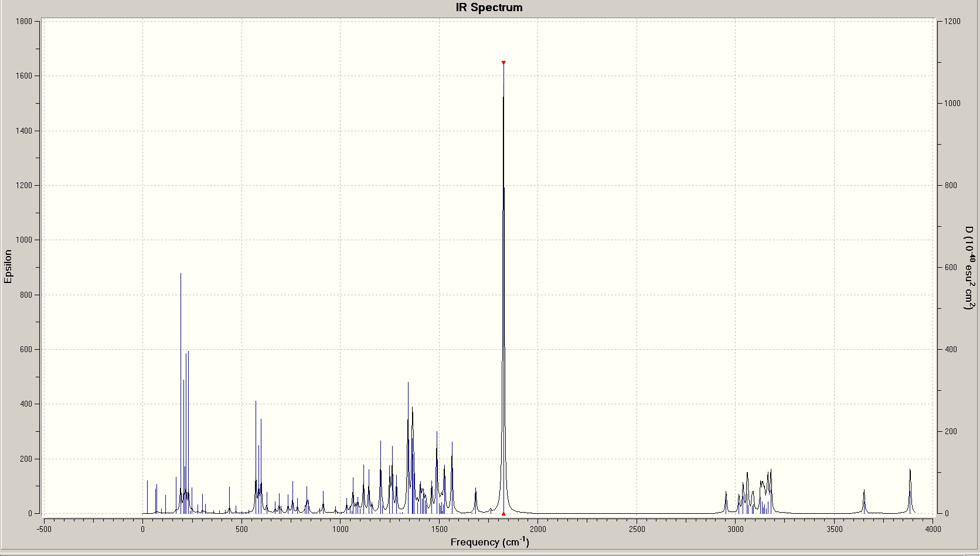Click the -500 tick on the frequency axis
This screenshot has height=556, width=980.
44,529
